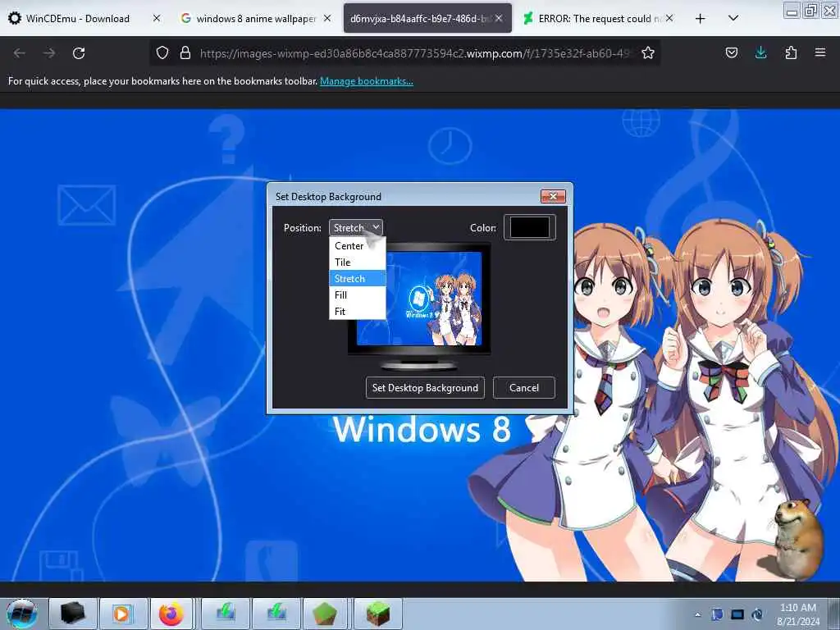This screenshot has width=840, height=630.
Task: Click the Set Desktop Background button
Action: [425, 388]
